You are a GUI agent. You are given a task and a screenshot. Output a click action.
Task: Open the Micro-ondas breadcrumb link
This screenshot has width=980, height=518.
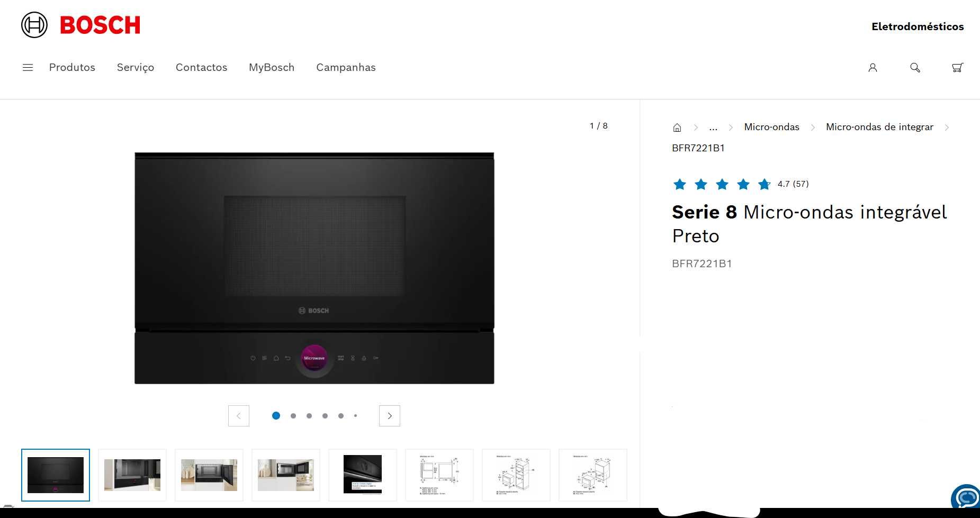(771, 127)
